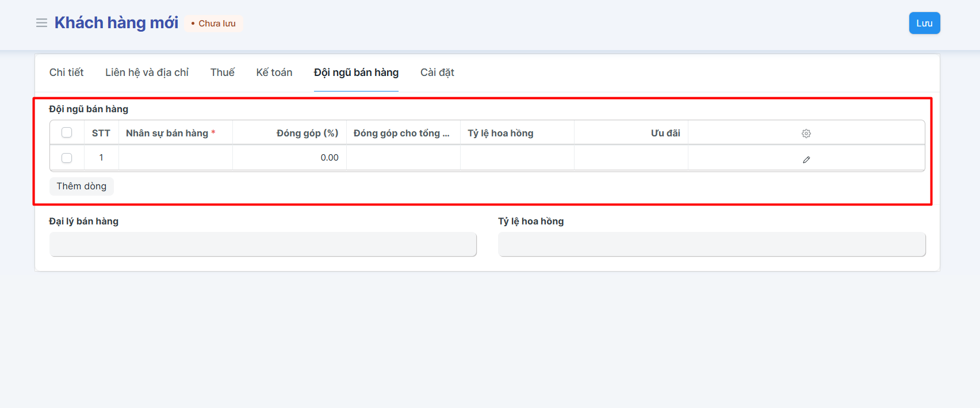Edit row 1 with pencil icon
Image resolution: width=980 pixels, height=408 pixels.
806,159
